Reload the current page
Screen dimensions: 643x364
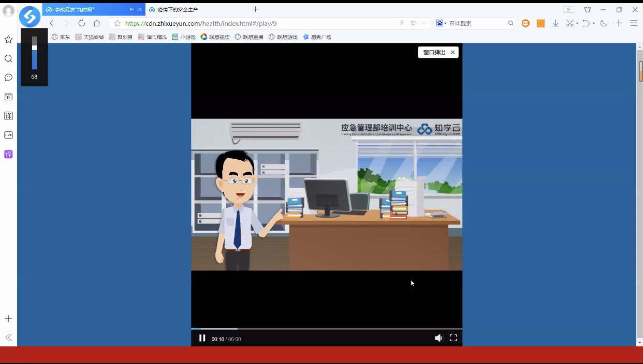pos(81,23)
